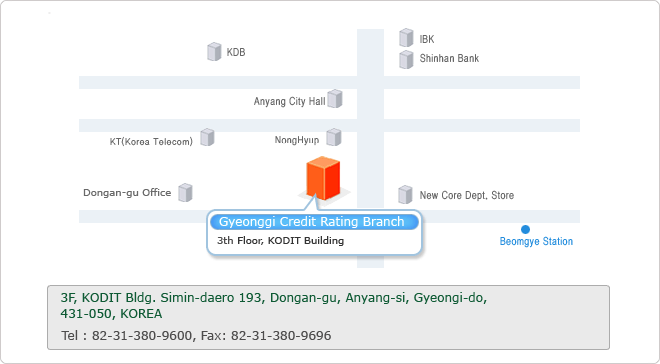Click the orange KODIT building marker
Viewport: 660px width, 364px height.
point(323,178)
